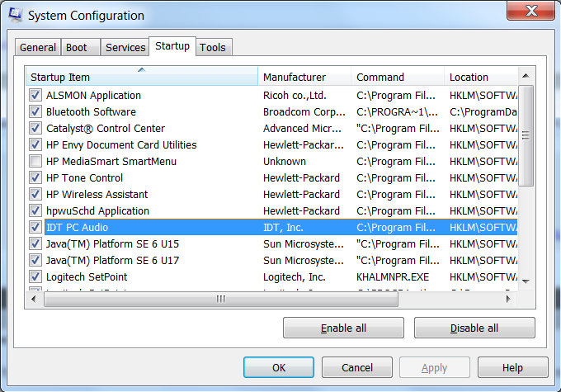The width and height of the screenshot is (561, 392).
Task: Toggle HP Wireless Assistant checkbox
Action: coord(35,194)
